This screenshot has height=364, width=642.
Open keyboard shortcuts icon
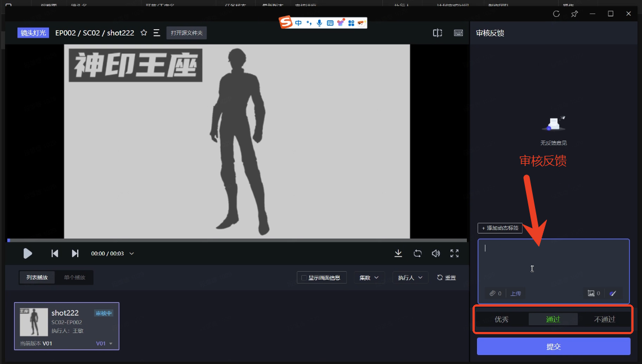tap(458, 33)
